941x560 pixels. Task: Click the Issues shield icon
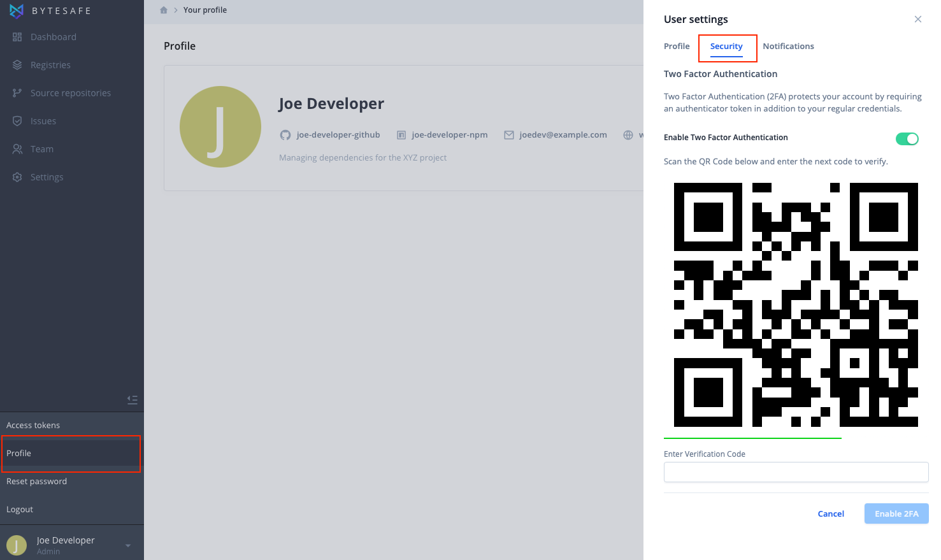click(x=17, y=121)
